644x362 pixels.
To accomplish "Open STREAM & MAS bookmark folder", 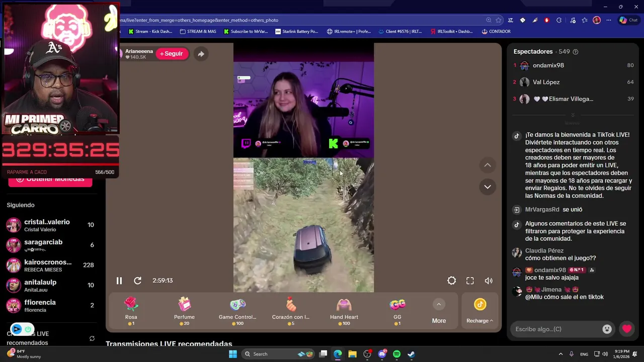I will tap(198, 31).
